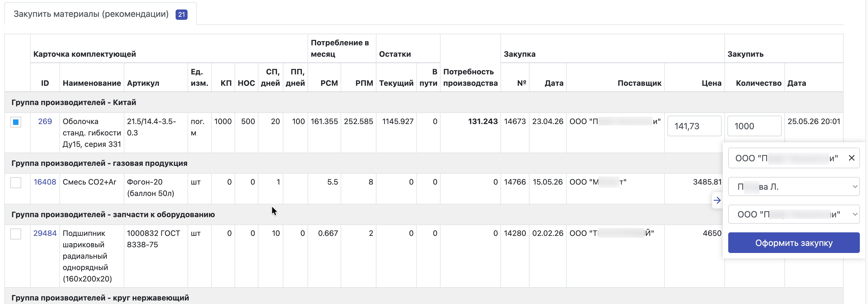The image size is (868, 304).
Task: Select the checkbox for Подшипник row 29484
Action: click(16, 233)
